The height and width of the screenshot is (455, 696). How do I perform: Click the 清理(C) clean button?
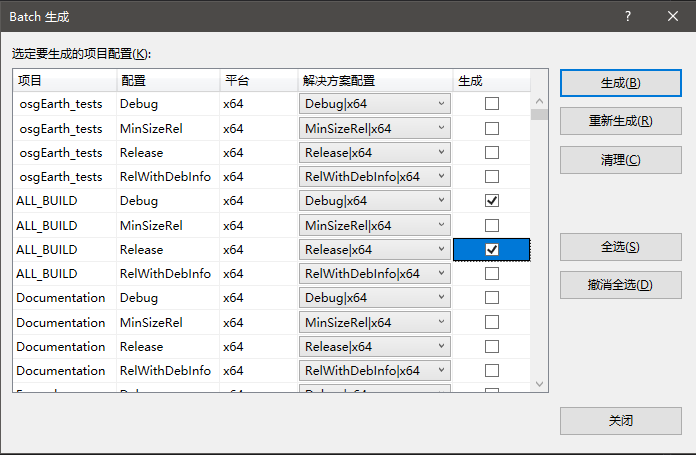[x=620, y=160]
